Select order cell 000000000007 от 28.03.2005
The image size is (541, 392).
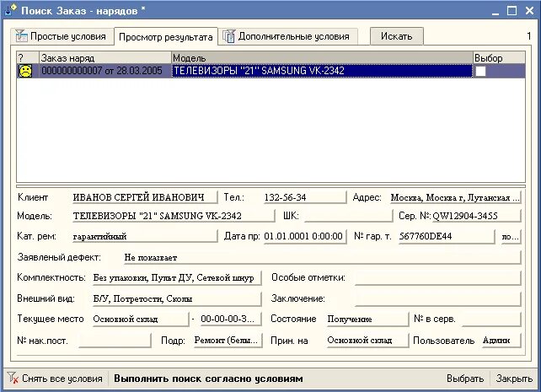pos(105,71)
